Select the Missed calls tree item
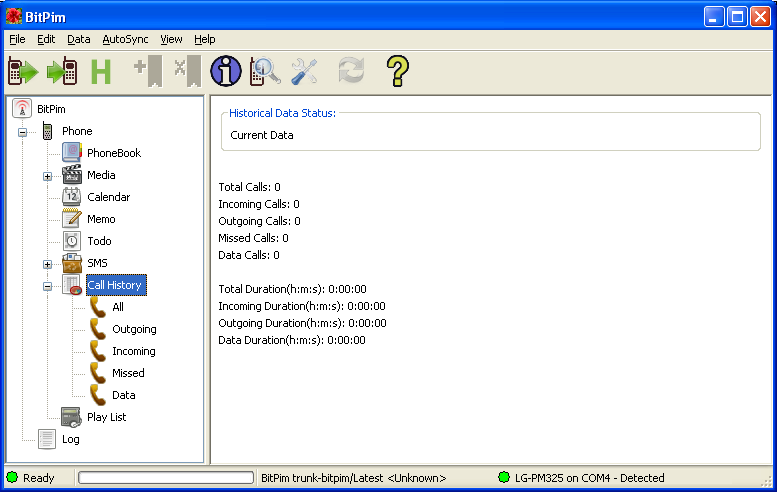 128,373
